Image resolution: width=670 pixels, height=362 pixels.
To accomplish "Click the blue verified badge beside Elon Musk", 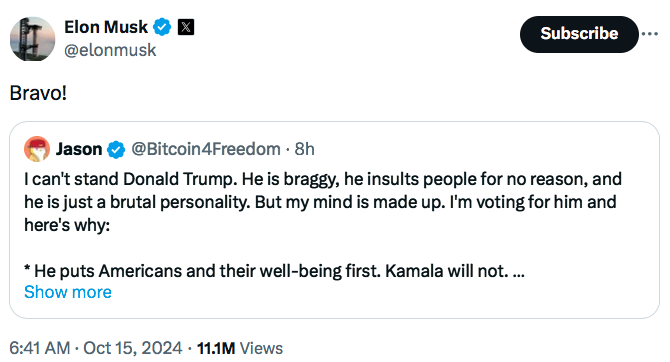I will (x=162, y=27).
